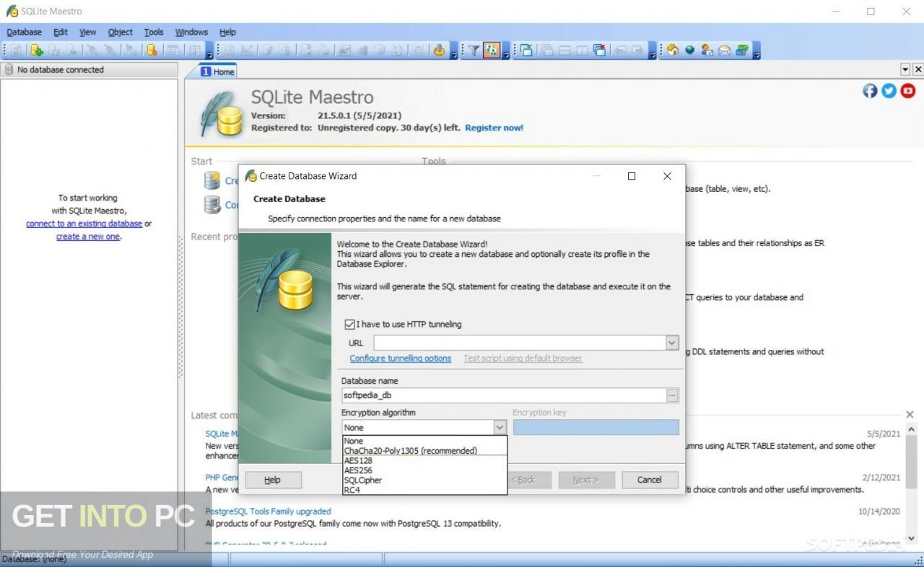Click the Next button in the wizard

(x=586, y=480)
